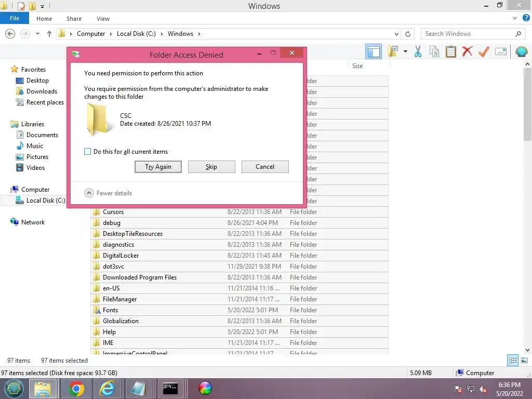
Task: Click the Back navigation arrow
Action: point(10,34)
